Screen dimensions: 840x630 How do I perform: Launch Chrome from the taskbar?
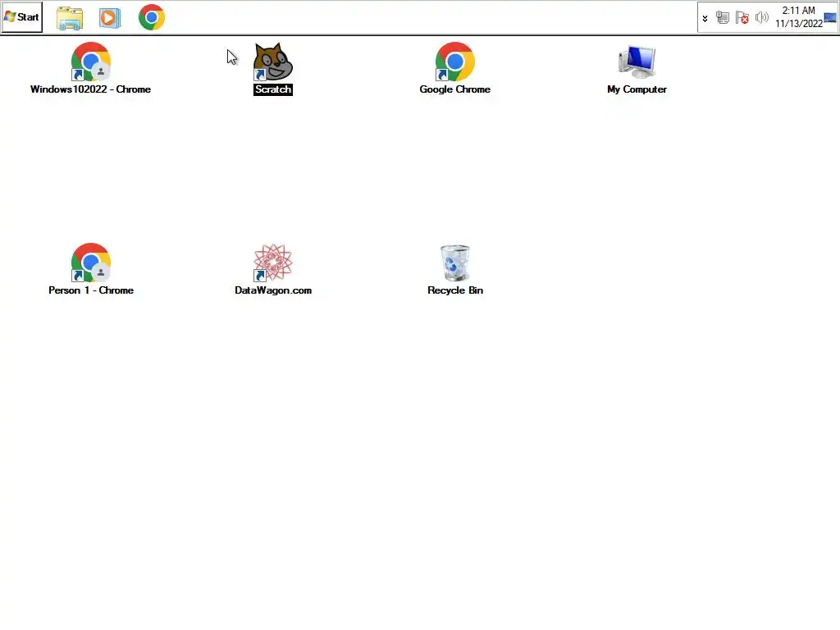pos(152,18)
